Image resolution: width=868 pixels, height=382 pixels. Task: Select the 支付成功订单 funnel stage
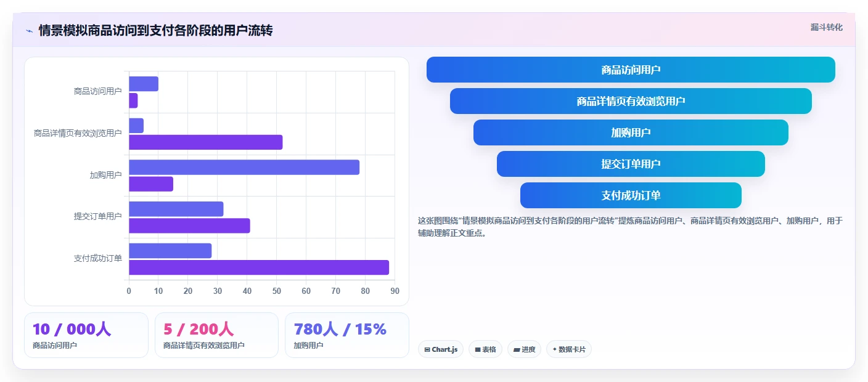(631, 195)
